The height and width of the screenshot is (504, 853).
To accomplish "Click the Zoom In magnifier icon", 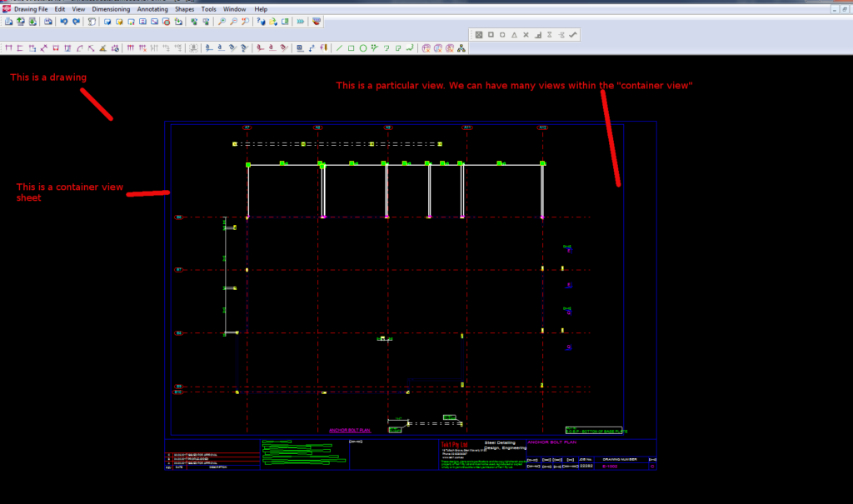I will (x=223, y=22).
